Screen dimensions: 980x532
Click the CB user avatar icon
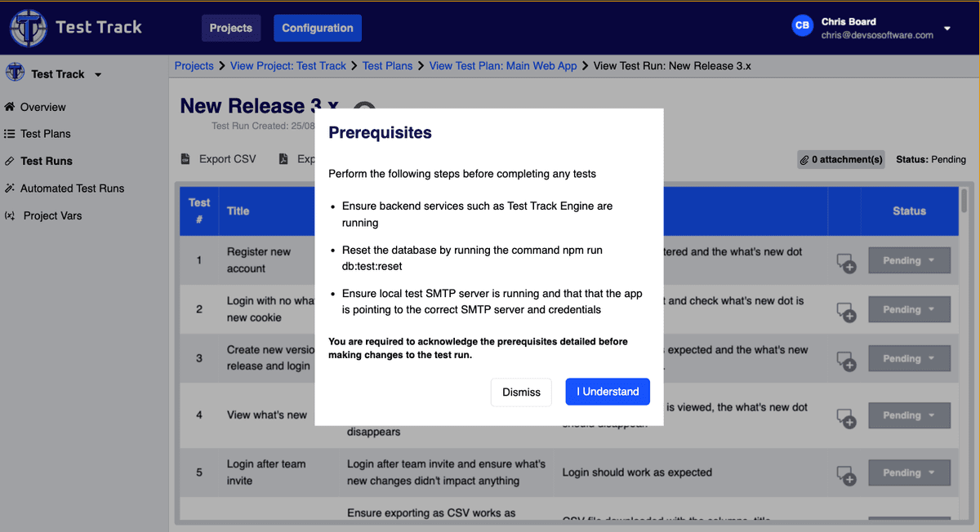(x=802, y=26)
